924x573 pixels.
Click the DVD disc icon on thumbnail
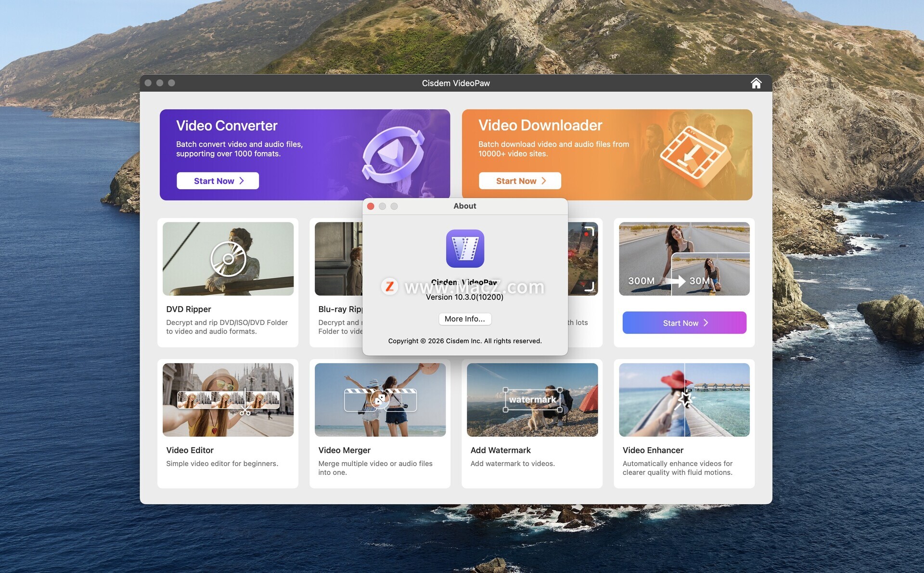pos(228,259)
